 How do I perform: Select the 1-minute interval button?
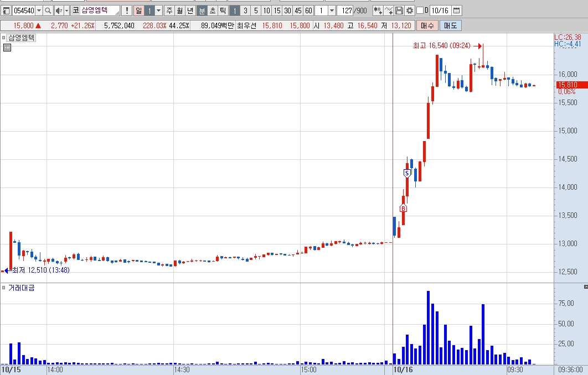(235, 11)
